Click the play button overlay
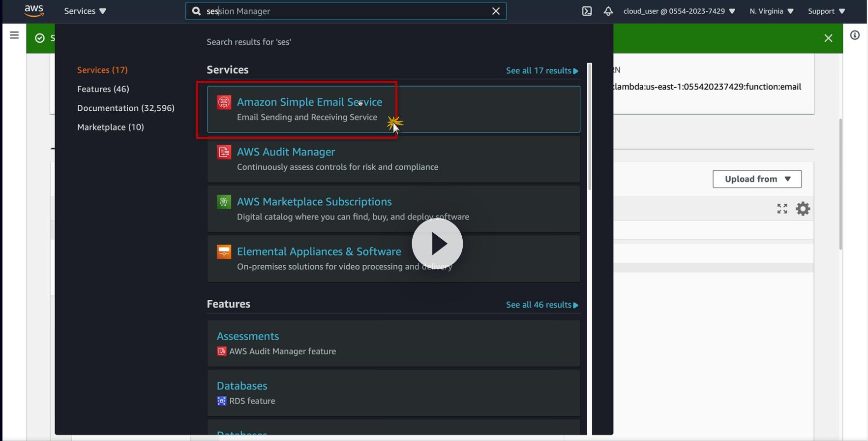The height and width of the screenshot is (441, 868). tap(437, 244)
